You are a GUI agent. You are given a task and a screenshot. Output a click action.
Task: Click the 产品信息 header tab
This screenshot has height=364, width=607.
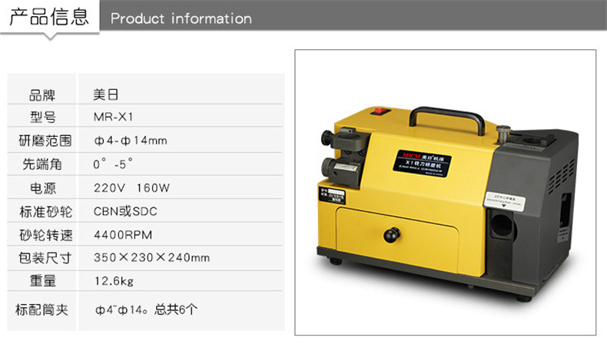coord(49,17)
